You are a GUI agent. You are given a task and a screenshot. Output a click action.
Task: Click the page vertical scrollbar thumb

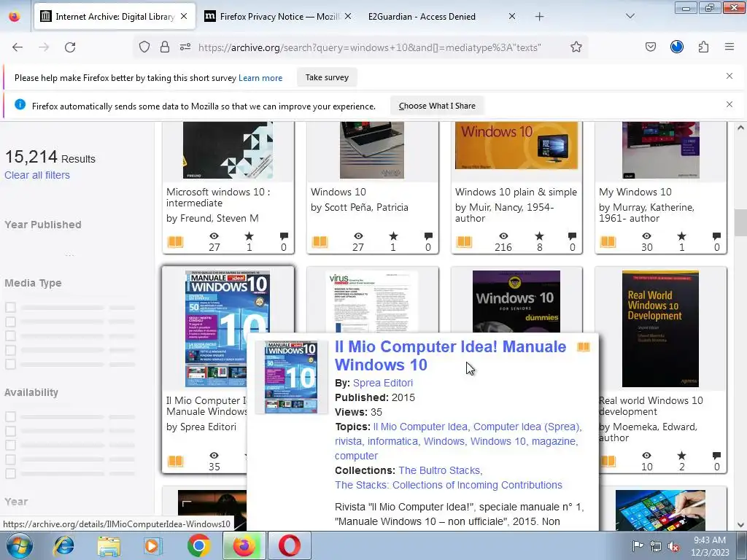pyautogui.click(x=740, y=222)
